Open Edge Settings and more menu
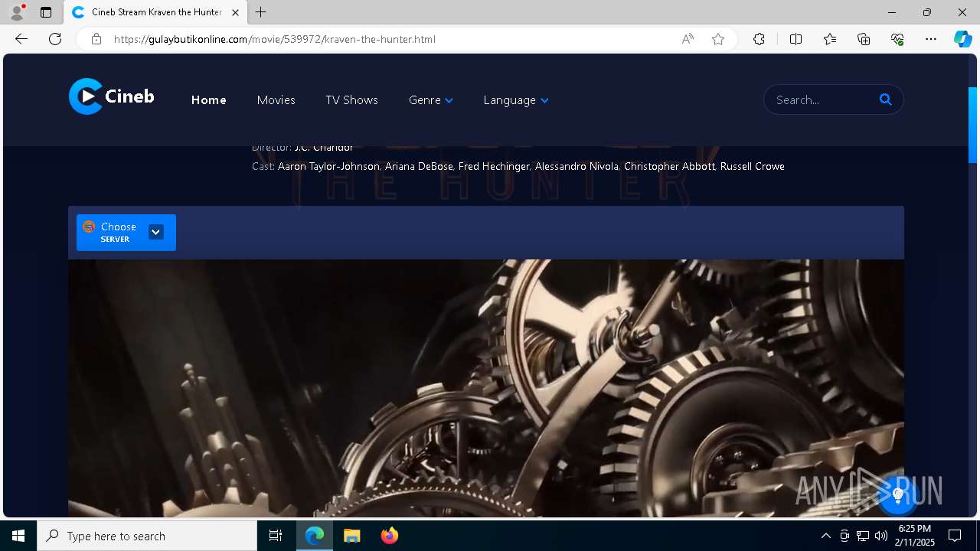 [931, 39]
